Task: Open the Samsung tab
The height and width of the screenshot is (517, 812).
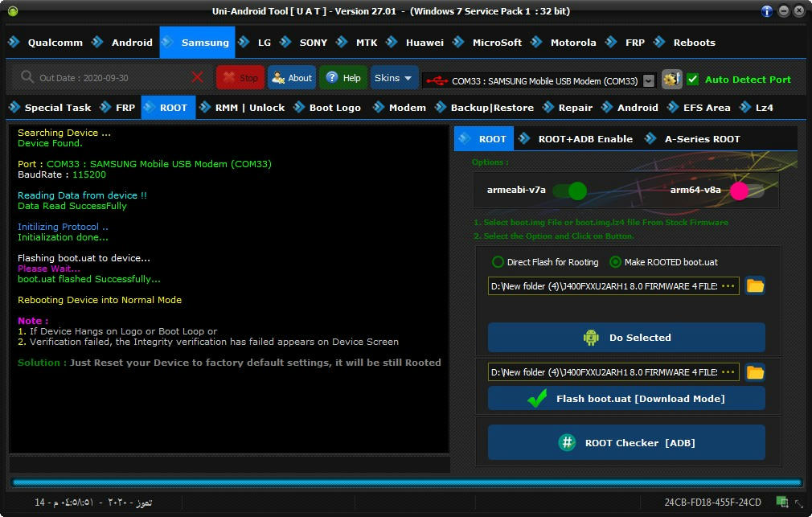Action: [197, 43]
